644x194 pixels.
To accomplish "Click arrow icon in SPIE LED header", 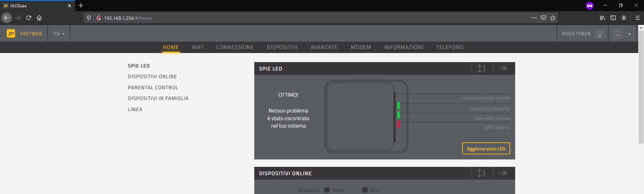I will pos(503,68).
